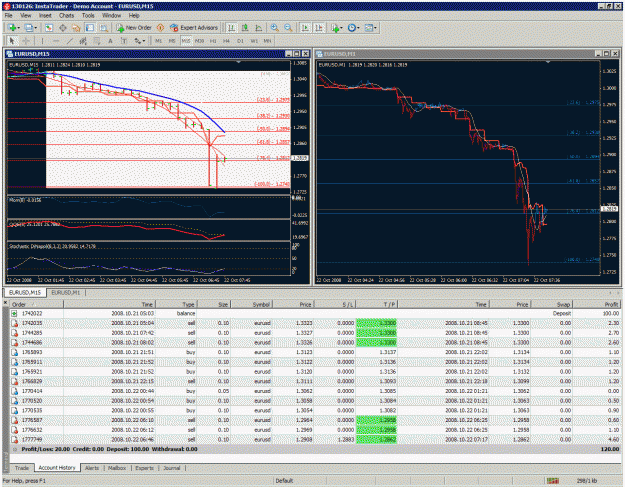
Task: Switch chart to candlesticks style
Action: [245, 27]
